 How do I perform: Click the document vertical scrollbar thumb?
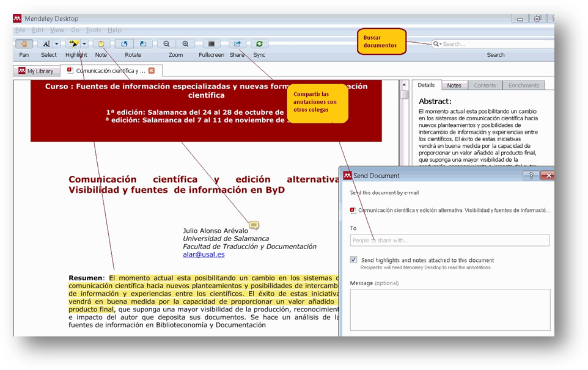pos(404,95)
